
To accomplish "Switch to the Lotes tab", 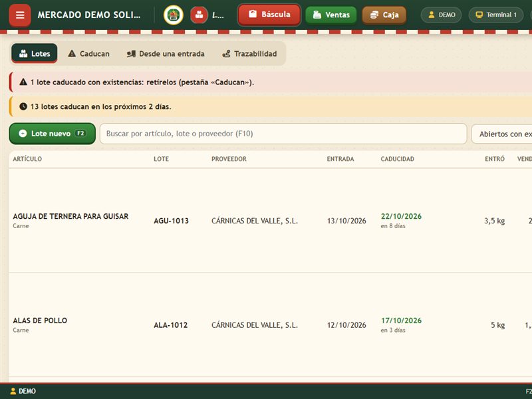I will pyautogui.click(x=35, y=54).
